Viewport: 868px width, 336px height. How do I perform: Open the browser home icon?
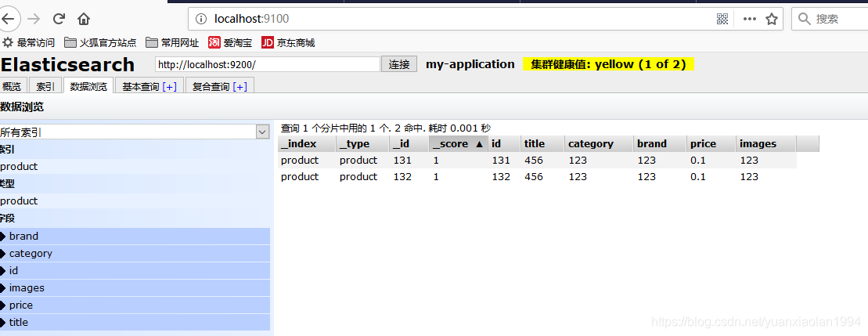coord(84,20)
